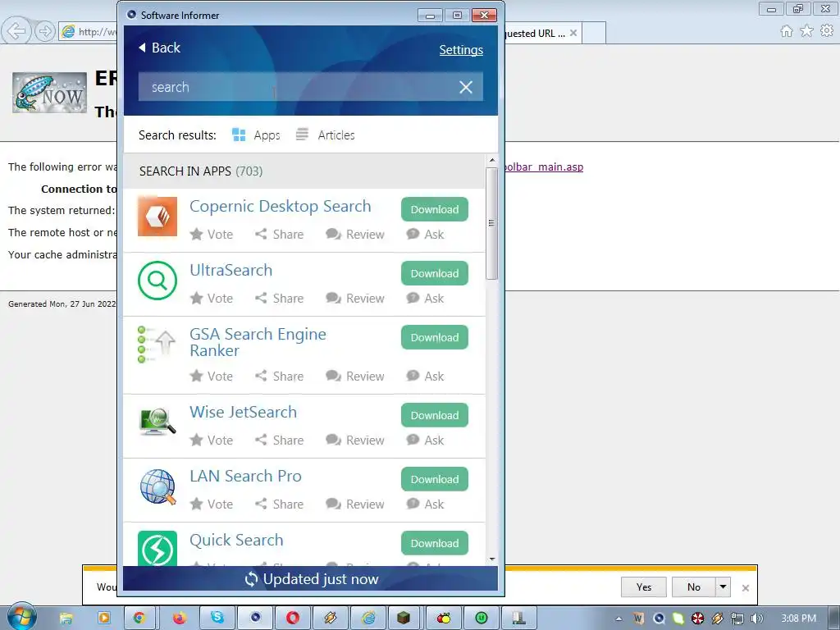Viewport: 840px width, 630px height.
Task: Click No in the Internet Explorer notification bar
Action: [x=694, y=587]
